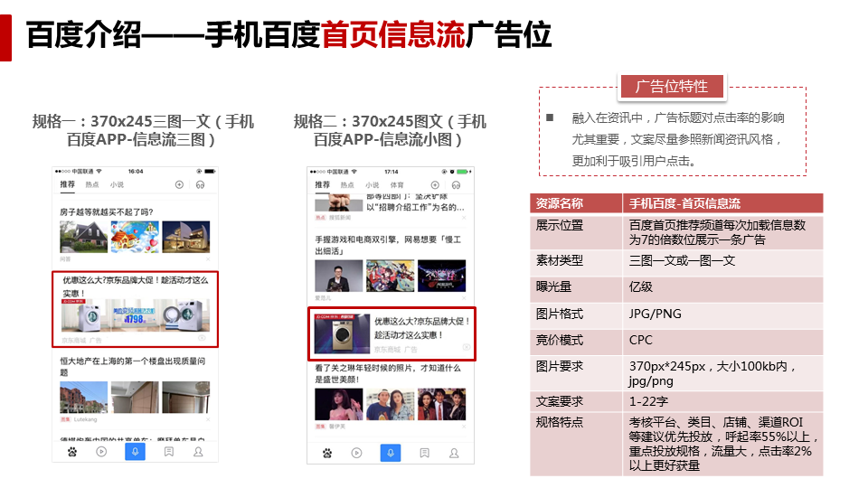
Task: Close the 京东商城 small-image ad in 17:14 phone
Action: pos(467,347)
